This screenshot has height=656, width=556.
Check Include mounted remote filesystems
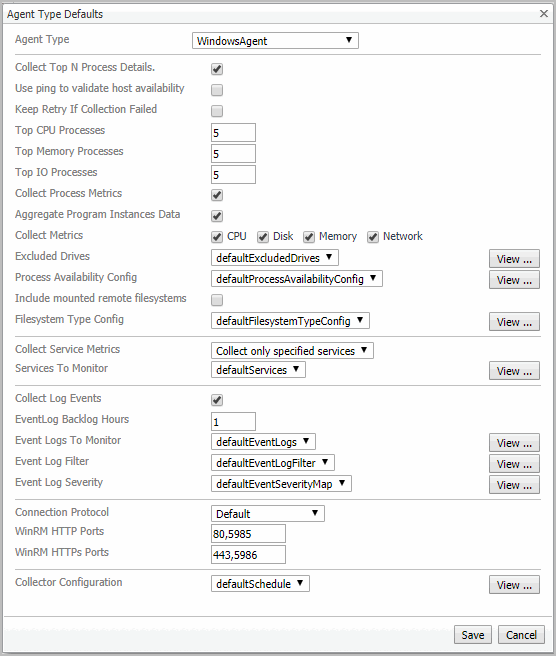(217, 300)
